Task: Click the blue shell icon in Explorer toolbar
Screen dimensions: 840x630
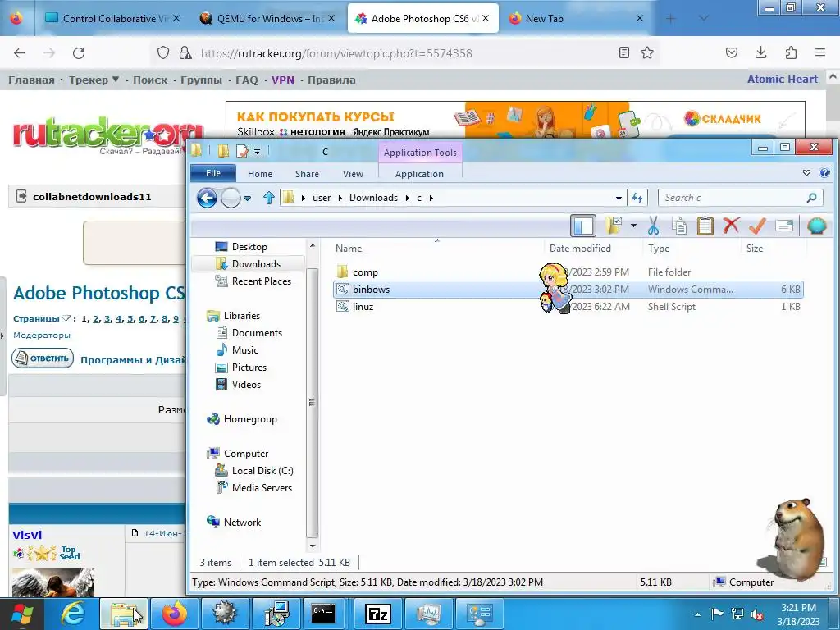Action: click(x=816, y=226)
